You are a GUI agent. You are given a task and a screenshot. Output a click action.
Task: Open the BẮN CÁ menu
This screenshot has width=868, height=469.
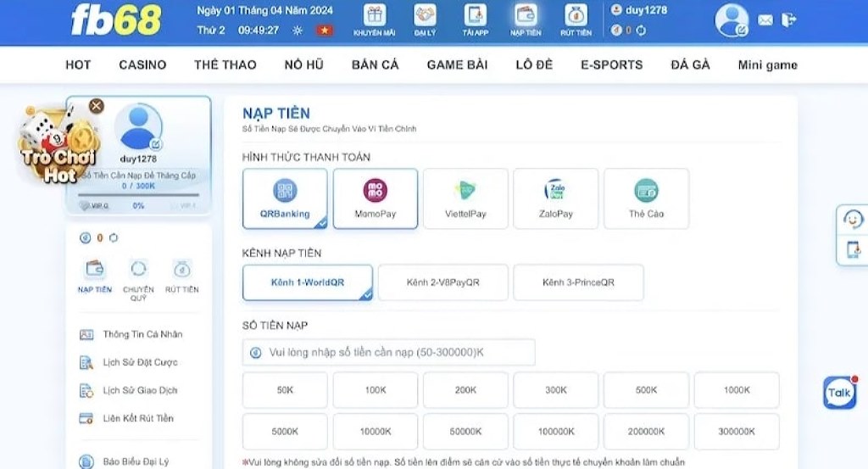coord(376,64)
